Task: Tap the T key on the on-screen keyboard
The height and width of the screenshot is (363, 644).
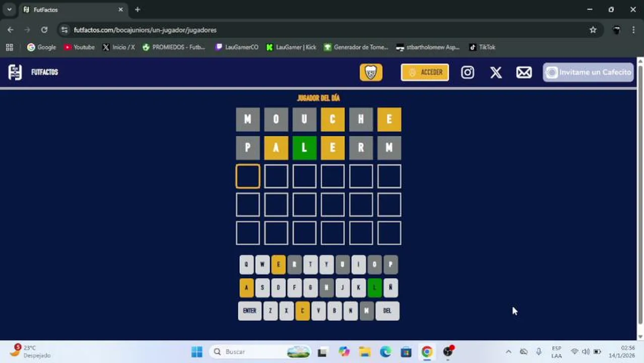Action: coord(310,264)
